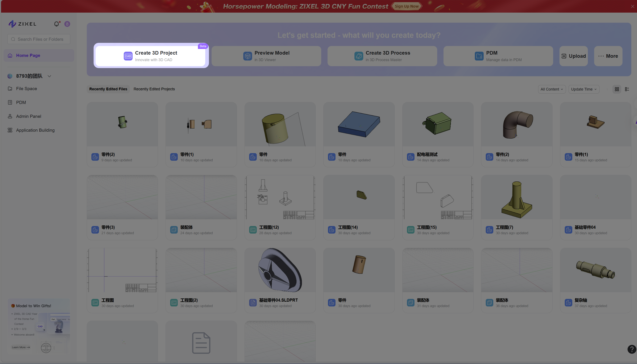Screen dimensions: 637x364
Task: Click the PDM folder icon in banner
Action: [x=479, y=56]
